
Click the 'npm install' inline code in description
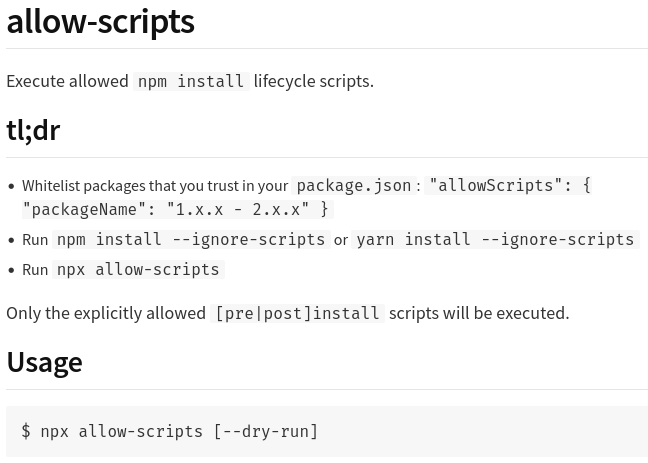pos(191,81)
